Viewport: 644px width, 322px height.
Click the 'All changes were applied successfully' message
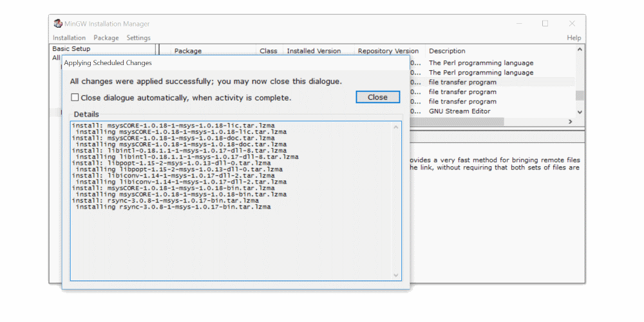pyautogui.click(x=206, y=81)
